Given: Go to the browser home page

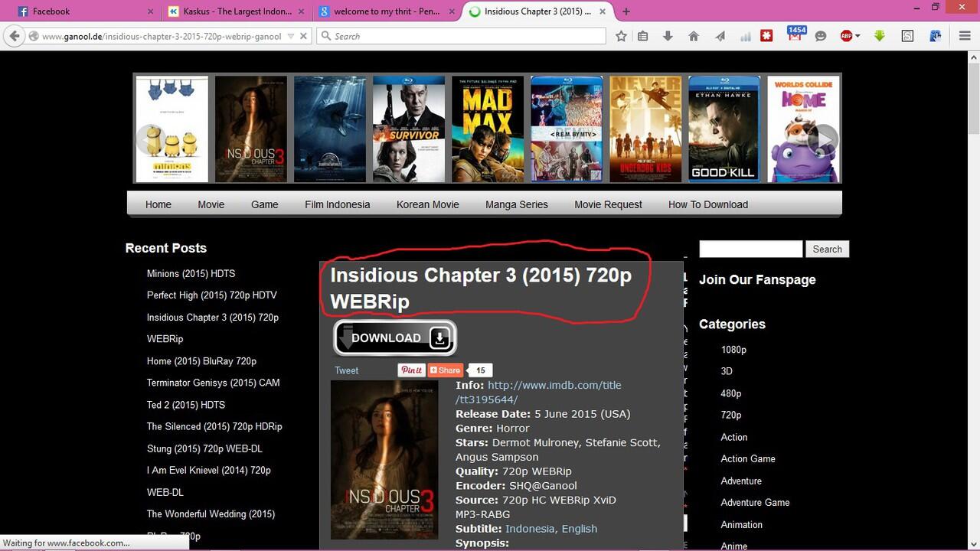Looking at the screenshot, I should 694,36.
